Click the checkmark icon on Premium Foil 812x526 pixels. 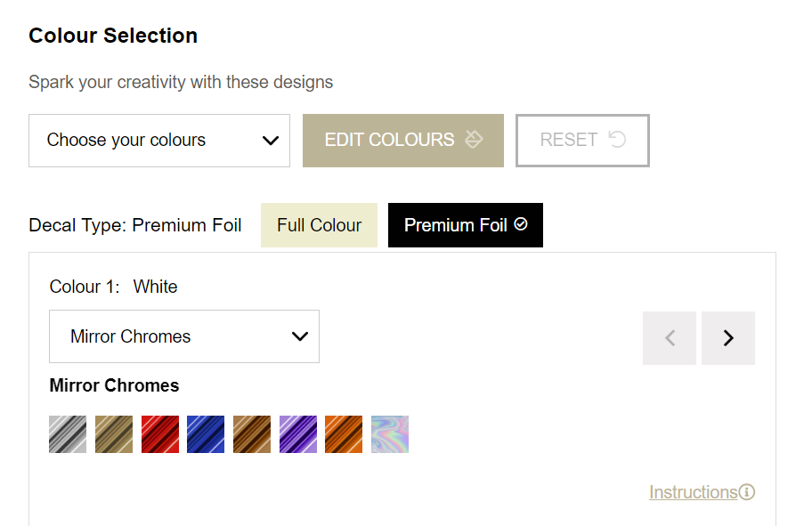point(521,224)
